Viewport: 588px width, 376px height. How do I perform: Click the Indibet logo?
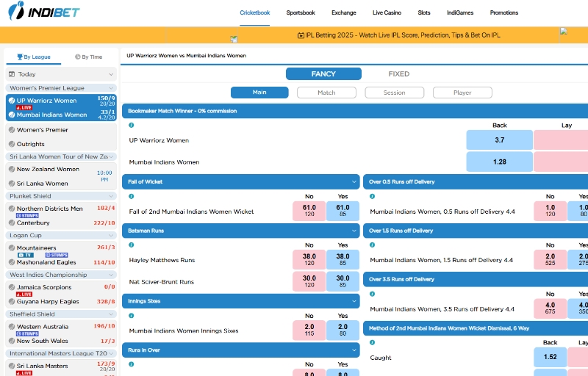[x=44, y=11]
